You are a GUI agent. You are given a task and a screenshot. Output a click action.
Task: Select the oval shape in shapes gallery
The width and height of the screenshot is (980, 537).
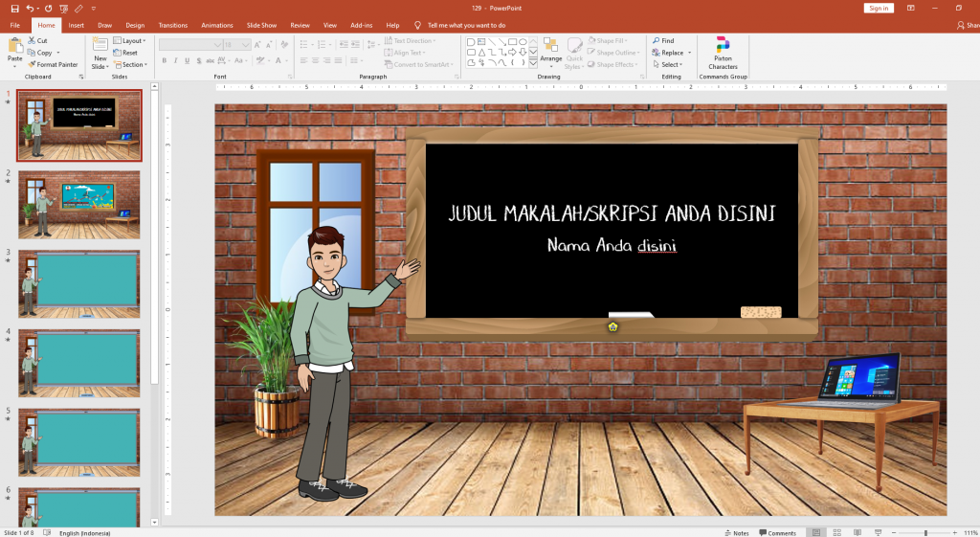(x=523, y=42)
